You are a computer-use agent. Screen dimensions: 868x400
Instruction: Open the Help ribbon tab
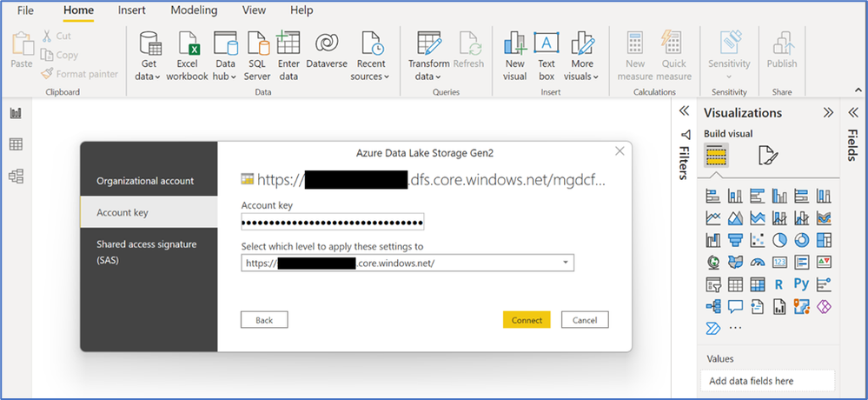click(x=301, y=10)
